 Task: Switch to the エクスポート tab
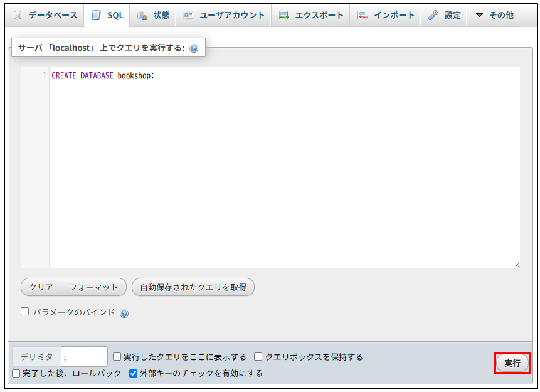(x=311, y=16)
